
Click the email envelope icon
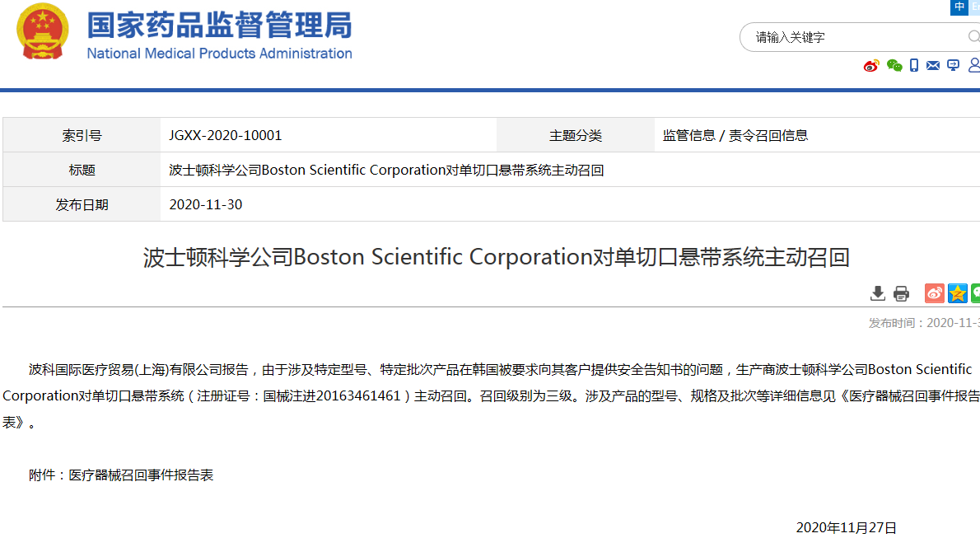pos(933,66)
